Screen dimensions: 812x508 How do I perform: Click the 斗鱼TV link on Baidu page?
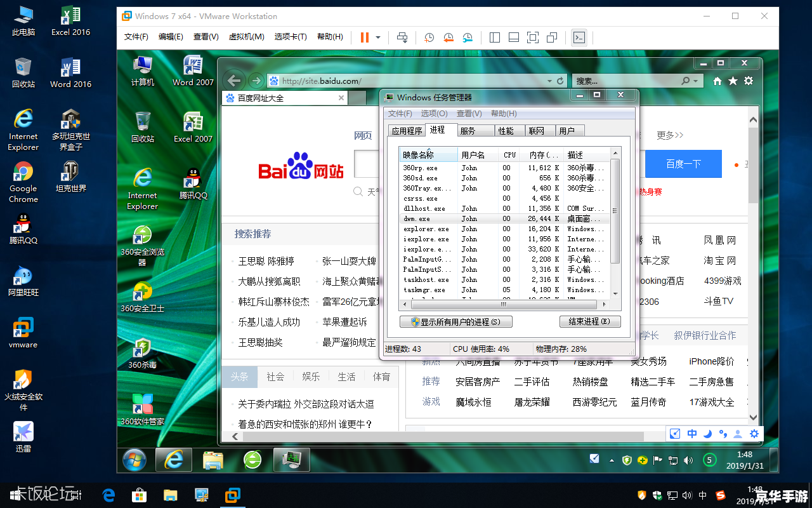(x=718, y=301)
